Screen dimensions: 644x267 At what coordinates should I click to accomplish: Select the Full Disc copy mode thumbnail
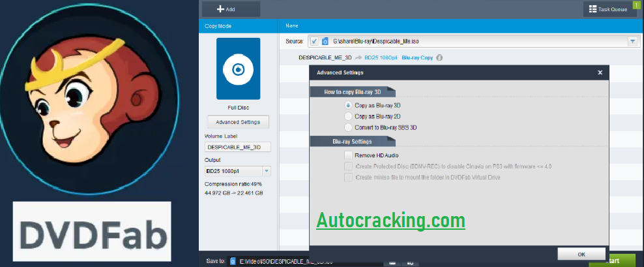(238, 69)
